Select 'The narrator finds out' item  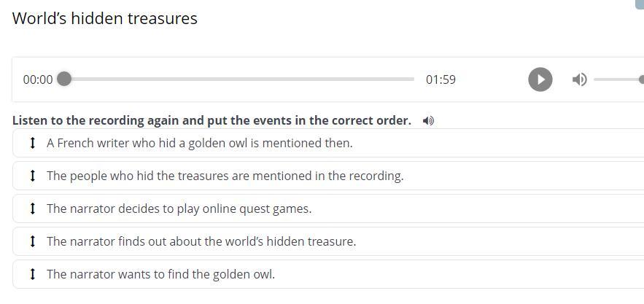pyautogui.click(x=201, y=241)
